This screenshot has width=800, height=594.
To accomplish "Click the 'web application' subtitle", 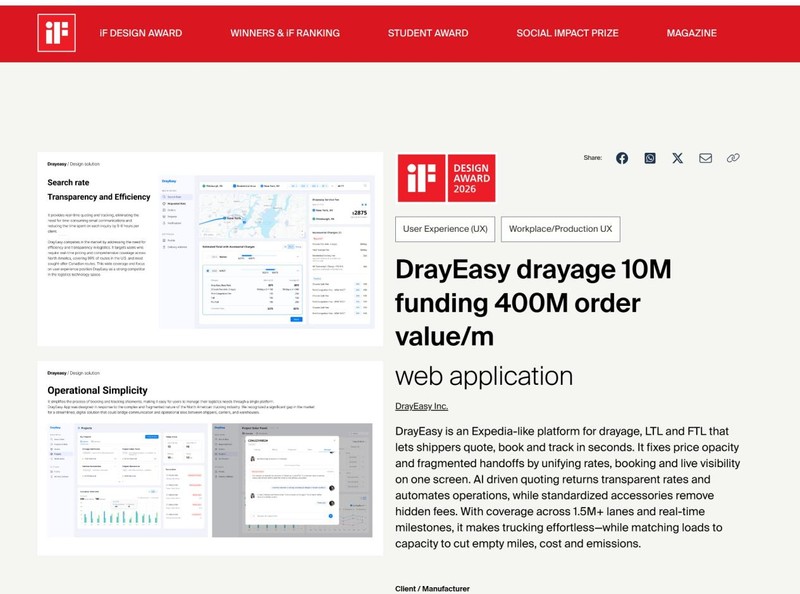I will coord(484,376).
